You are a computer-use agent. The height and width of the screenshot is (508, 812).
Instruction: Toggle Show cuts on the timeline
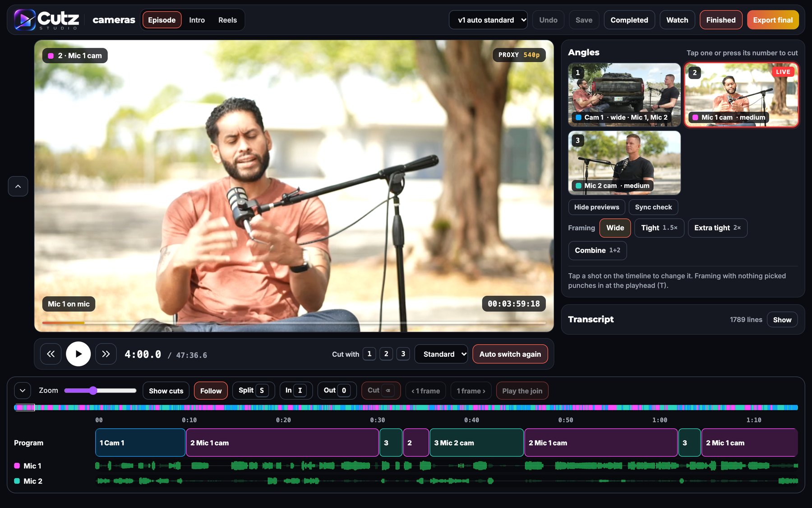[x=166, y=391]
